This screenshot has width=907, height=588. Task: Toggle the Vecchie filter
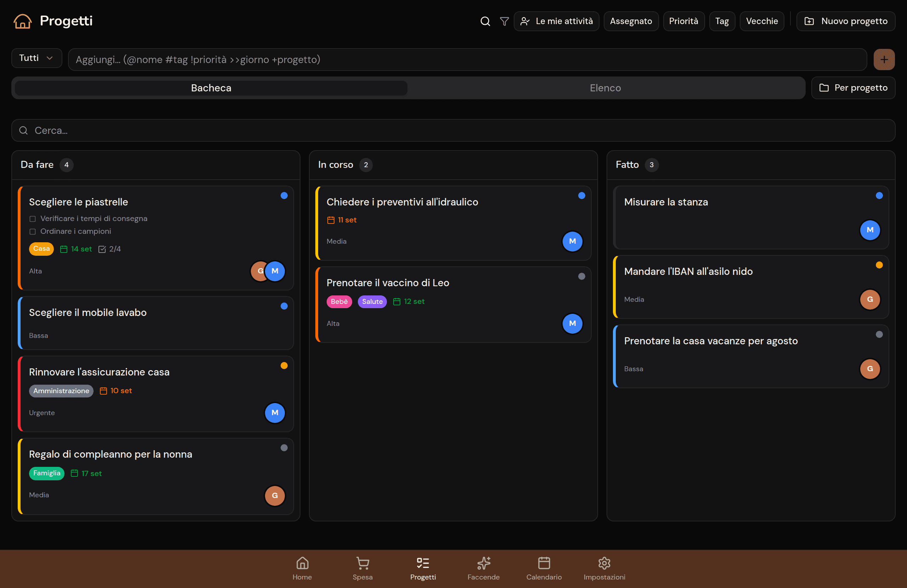coord(761,21)
